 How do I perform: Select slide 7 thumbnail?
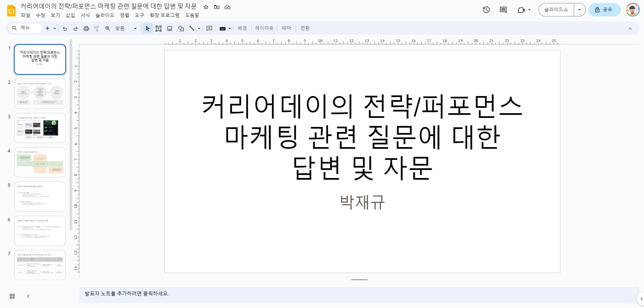coord(40,265)
